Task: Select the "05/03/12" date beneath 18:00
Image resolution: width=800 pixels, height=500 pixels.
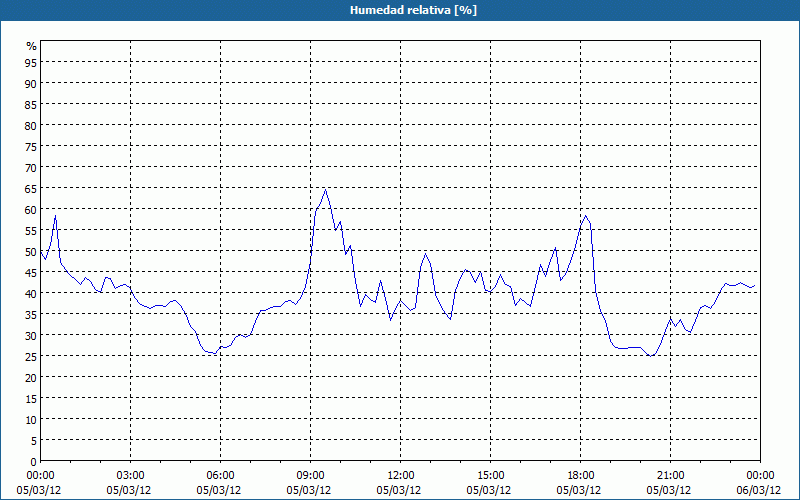Action: pyautogui.click(x=579, y=490)
